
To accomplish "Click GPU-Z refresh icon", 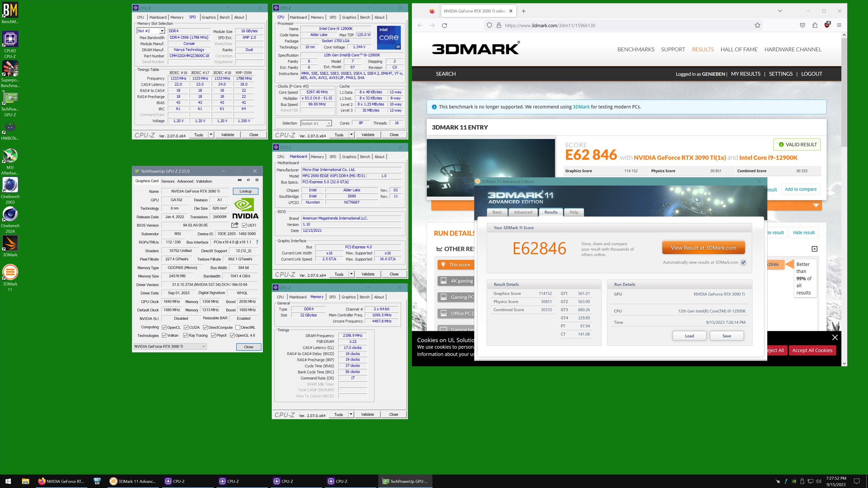I will click(x=248, y=180).
